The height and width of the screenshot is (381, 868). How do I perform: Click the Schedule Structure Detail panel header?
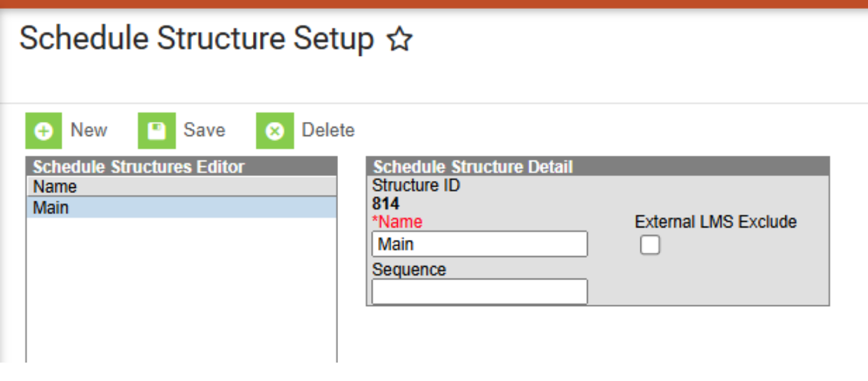473,167
